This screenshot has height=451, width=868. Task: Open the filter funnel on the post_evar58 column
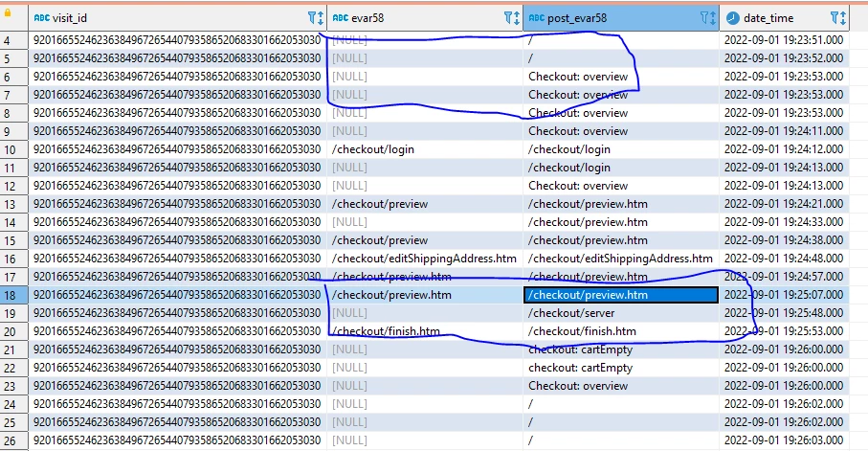[x=704, y=18]
